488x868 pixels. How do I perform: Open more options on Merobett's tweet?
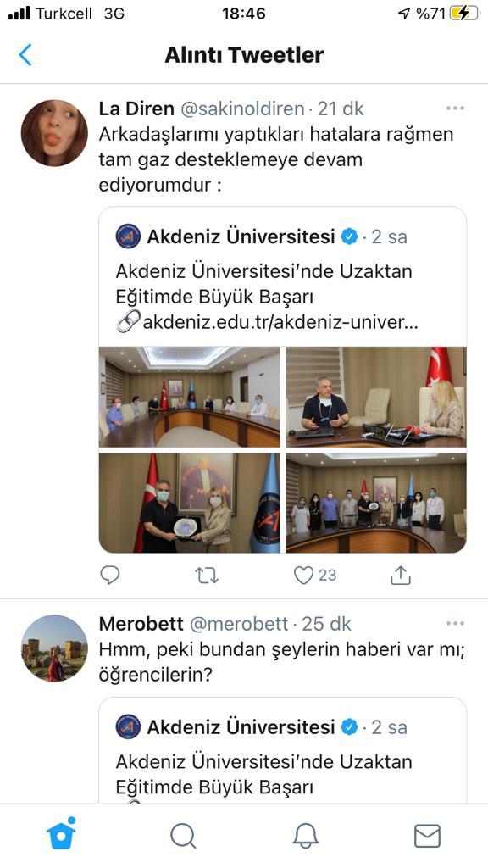tap(455, 624)
